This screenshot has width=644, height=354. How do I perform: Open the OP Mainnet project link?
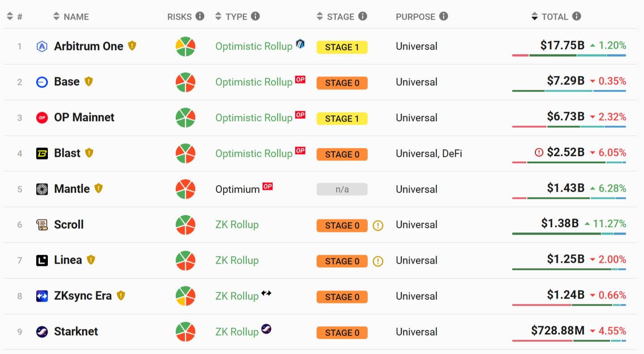tap(84, 118)
